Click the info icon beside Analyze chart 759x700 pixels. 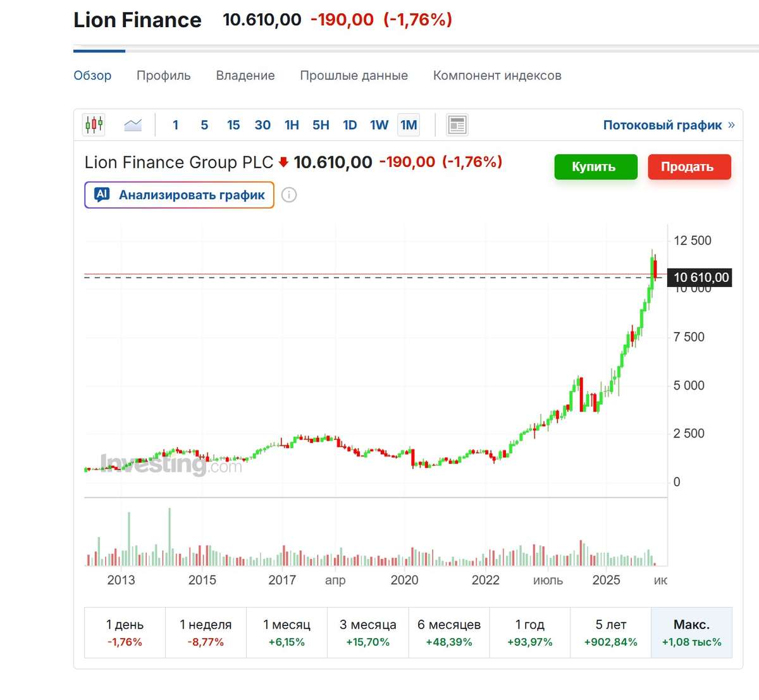coord(288,195)
